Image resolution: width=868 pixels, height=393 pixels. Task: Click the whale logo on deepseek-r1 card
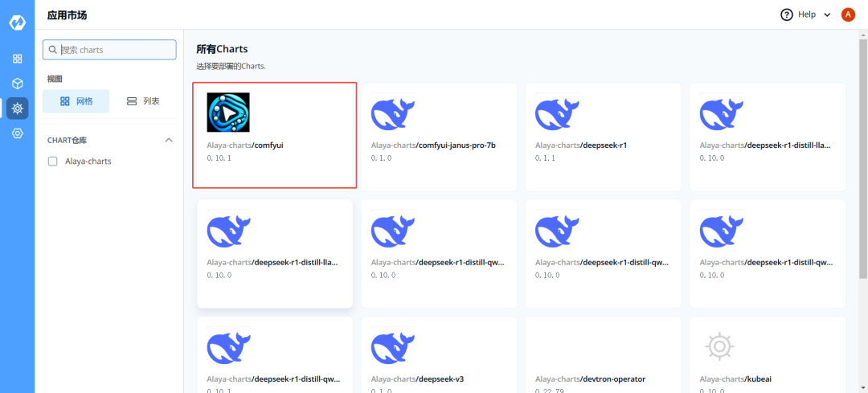(558, 113)
